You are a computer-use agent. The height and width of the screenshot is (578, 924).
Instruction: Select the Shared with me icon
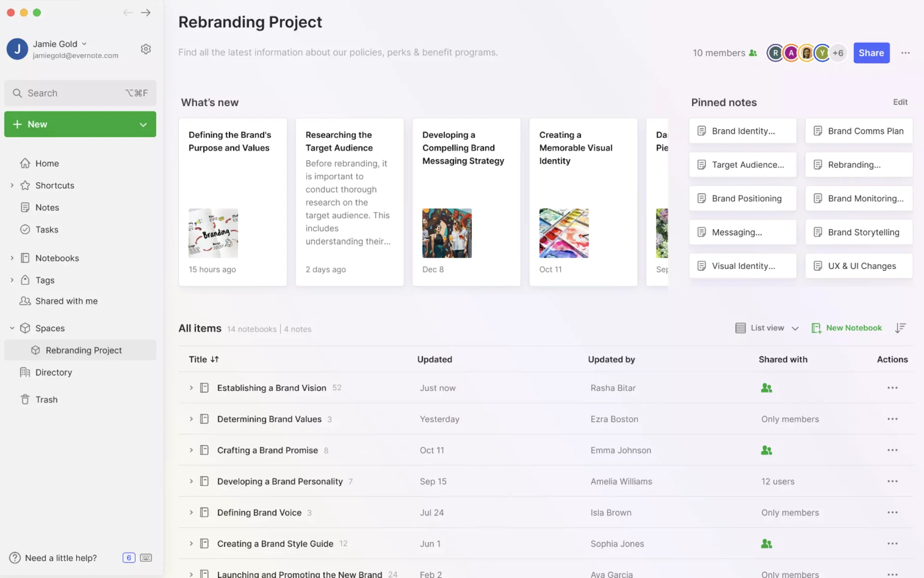[26, 301]
